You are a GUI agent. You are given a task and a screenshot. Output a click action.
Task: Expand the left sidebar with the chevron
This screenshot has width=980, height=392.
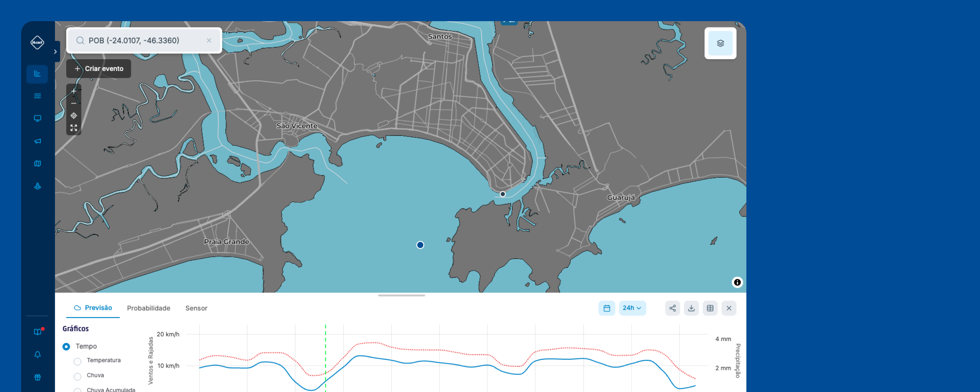[56, 51]
